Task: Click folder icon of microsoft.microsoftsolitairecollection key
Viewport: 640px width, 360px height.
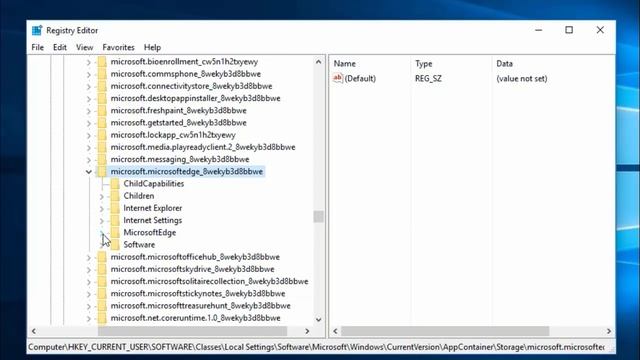Action: pos(102,282)
